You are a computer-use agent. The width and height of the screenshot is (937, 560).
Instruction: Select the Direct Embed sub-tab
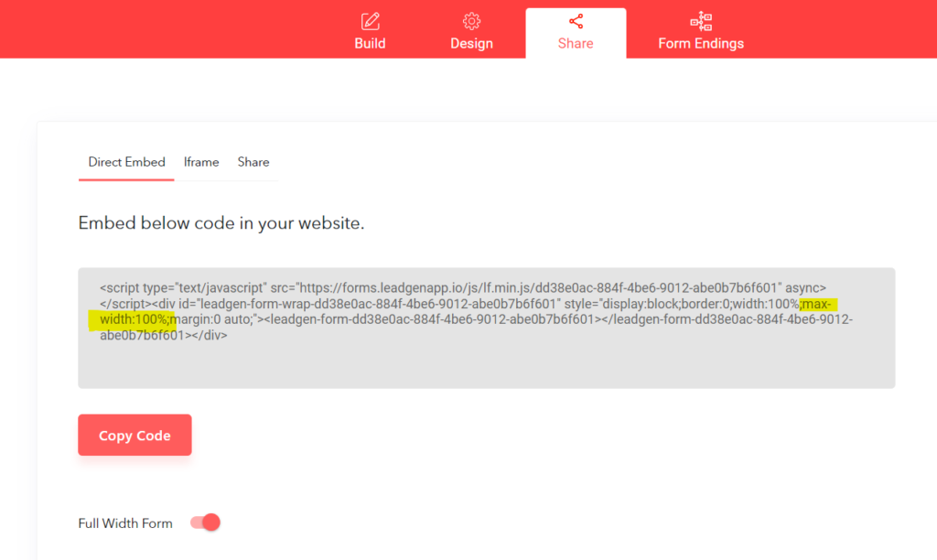[126, 162]
